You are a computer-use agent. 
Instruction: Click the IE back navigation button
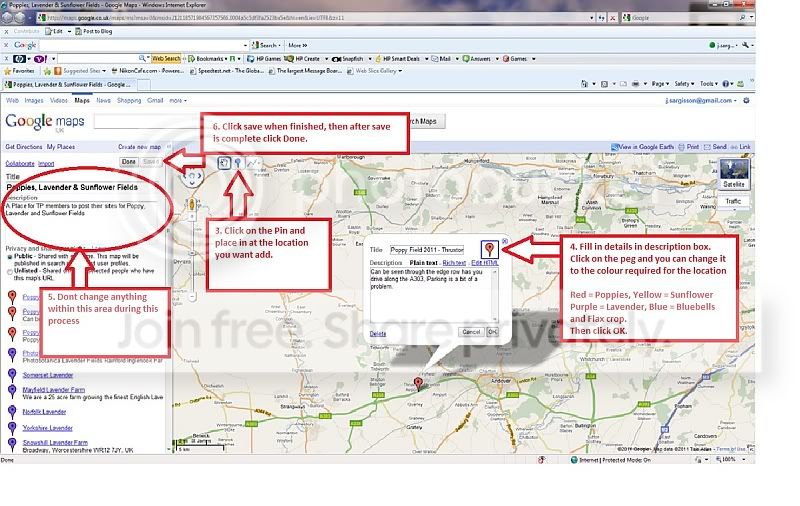click(x=7, y=17)
